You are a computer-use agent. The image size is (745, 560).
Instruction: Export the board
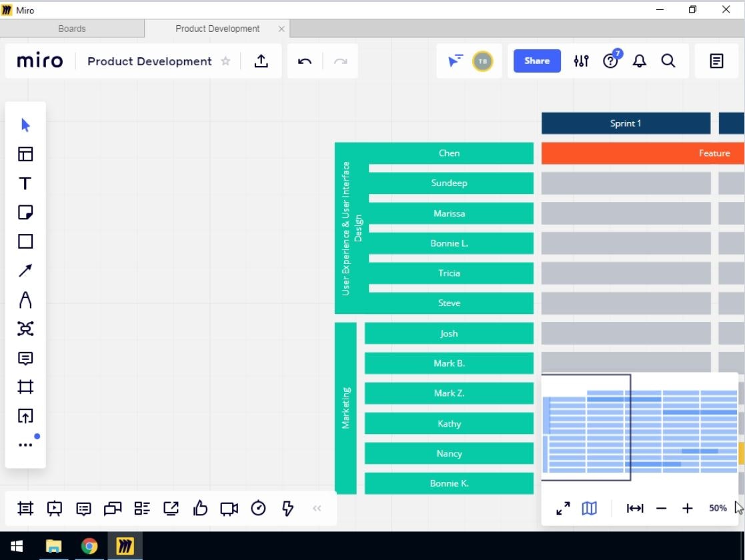pyautogui.click(x=261, y=61)
